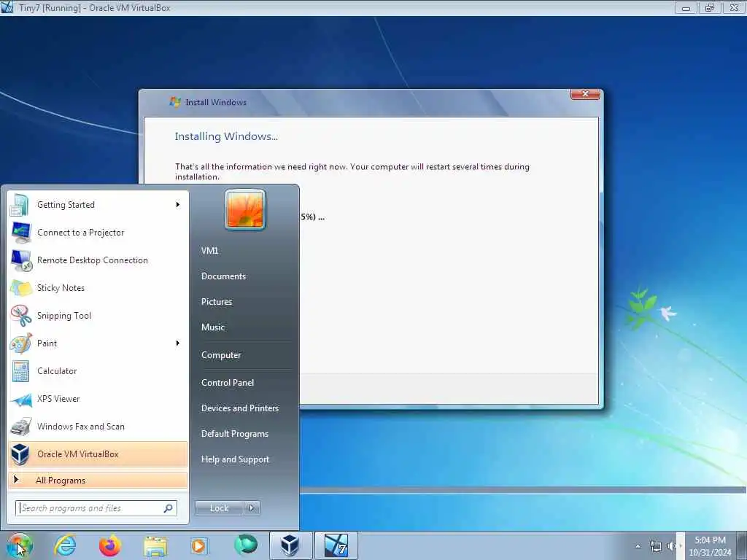Open Windows Explorer from the taskbar
This screenshot has height=560, width=747.
click(x=155, y=546)
